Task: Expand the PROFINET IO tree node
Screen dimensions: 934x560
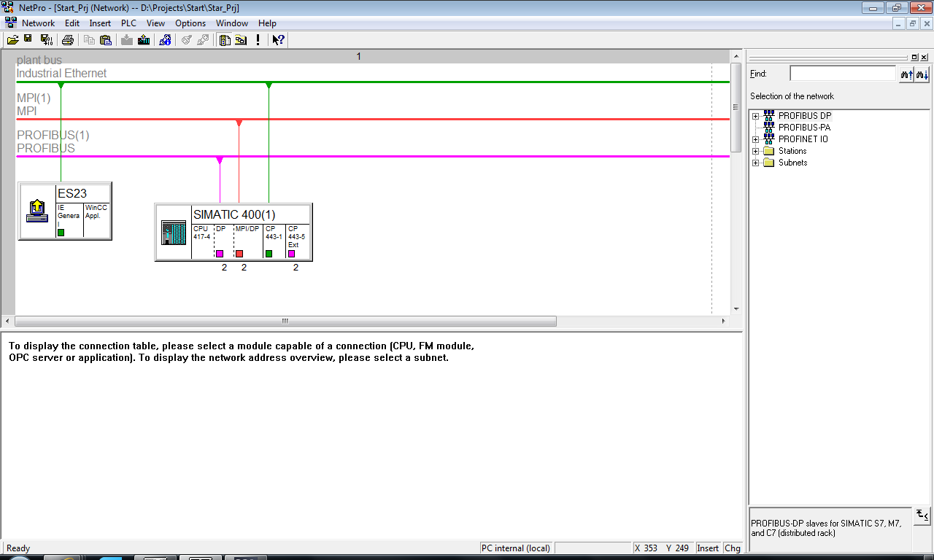Action: coord(756,139)
